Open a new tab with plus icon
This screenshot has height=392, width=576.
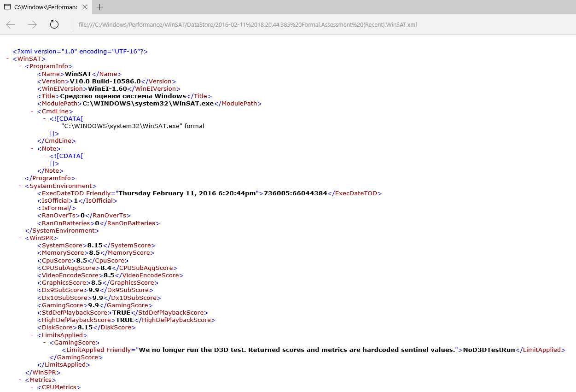100,7
